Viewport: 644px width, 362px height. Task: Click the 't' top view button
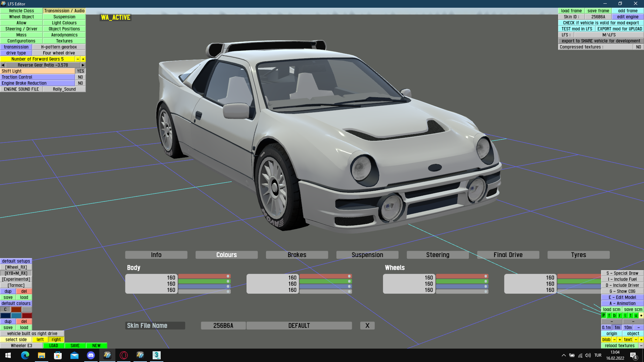pyautogui.click(x=631, y=315)
